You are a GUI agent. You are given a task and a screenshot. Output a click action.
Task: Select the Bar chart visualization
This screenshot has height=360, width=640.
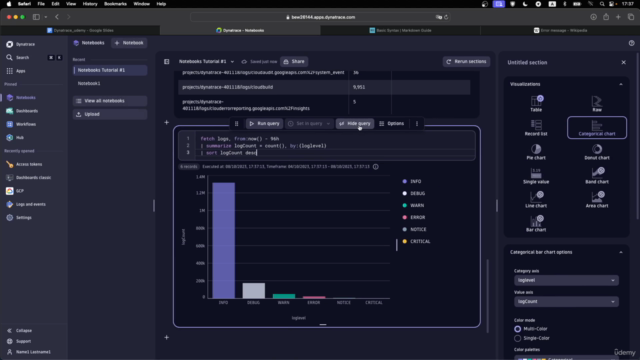[x=536, y=224]
